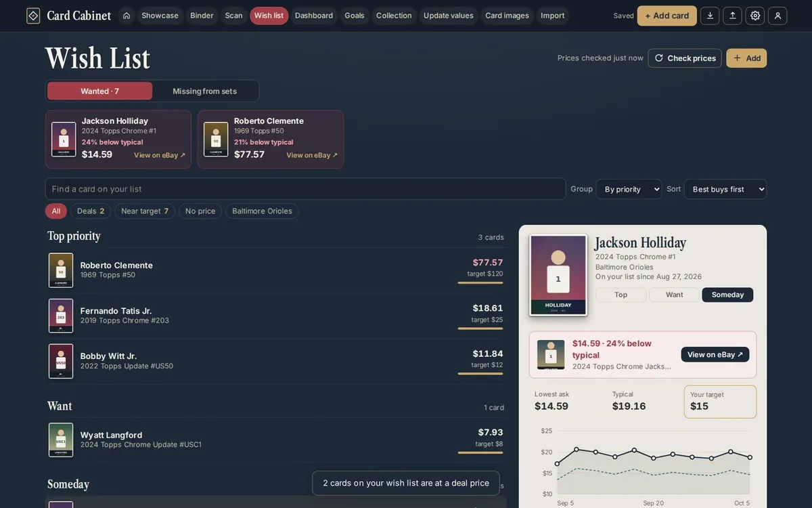Viewport: 812px width, 508px height.
Task: Open Jackson Holliday deal card thumbnail
Action: [x=64, y=140]
